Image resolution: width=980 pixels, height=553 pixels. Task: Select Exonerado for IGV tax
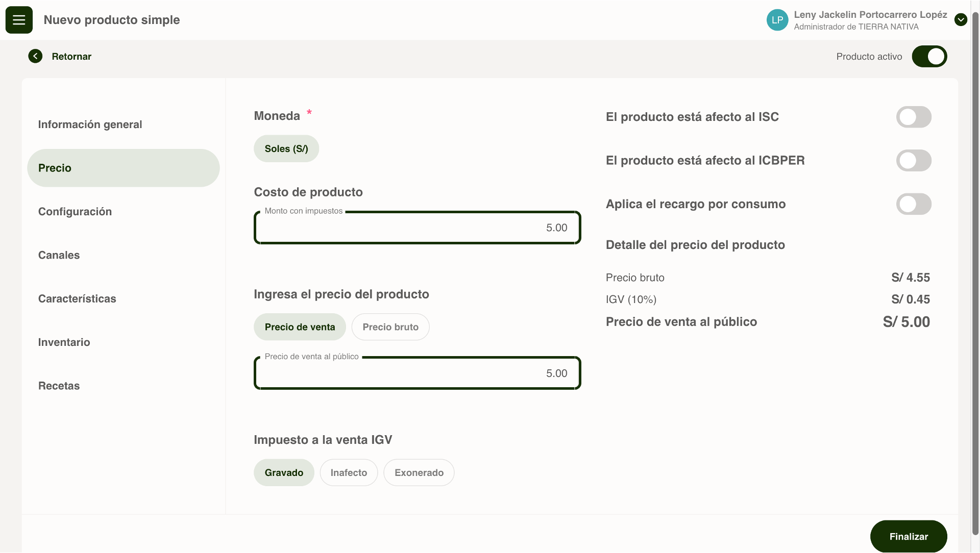tap(419, 472)
